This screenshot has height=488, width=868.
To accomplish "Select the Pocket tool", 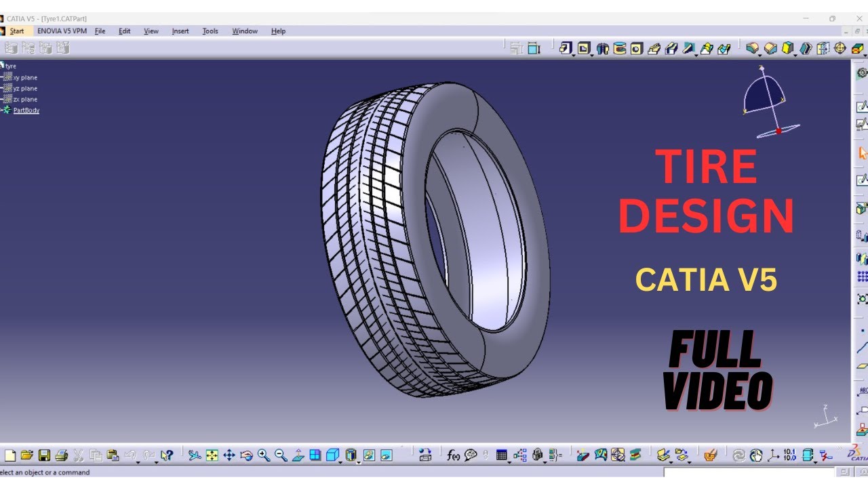I will pyautogui.click(x=584, y=47).
